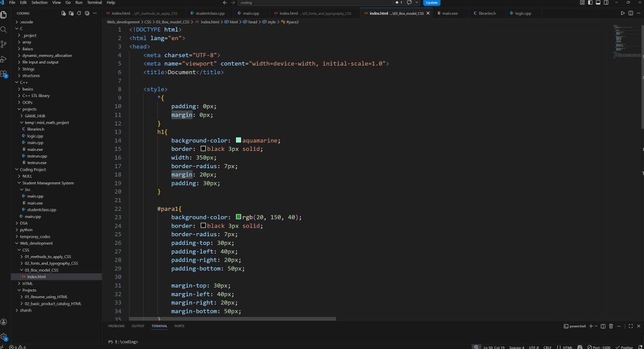
Task: Open the Extensions view
Action: [x=4, y=75]
